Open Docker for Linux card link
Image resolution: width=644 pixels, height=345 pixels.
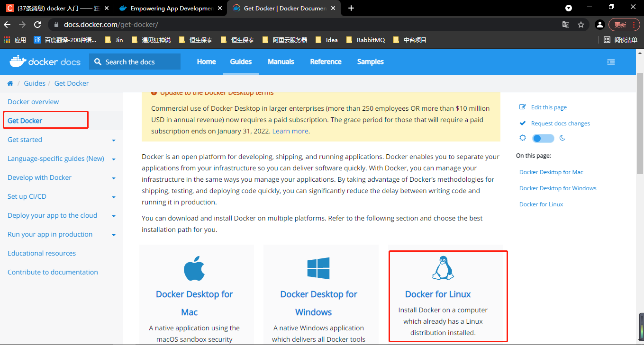click(x=438, y=294)
